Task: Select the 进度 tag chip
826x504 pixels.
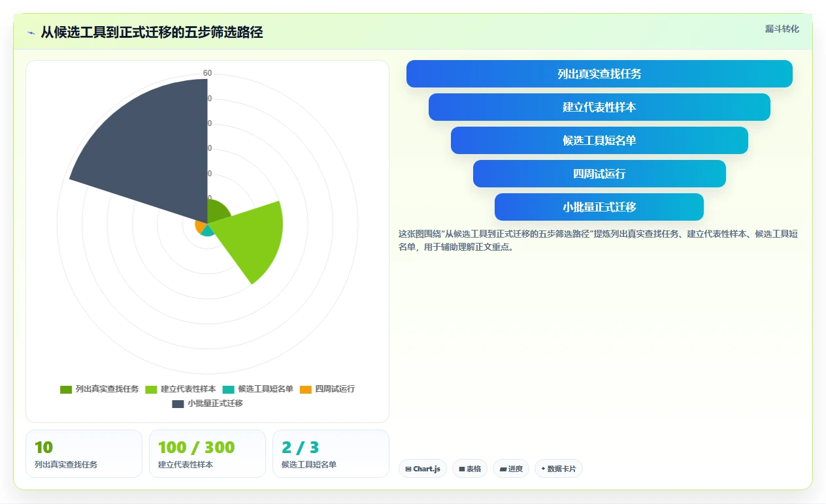Action: (x=511, y=469)
